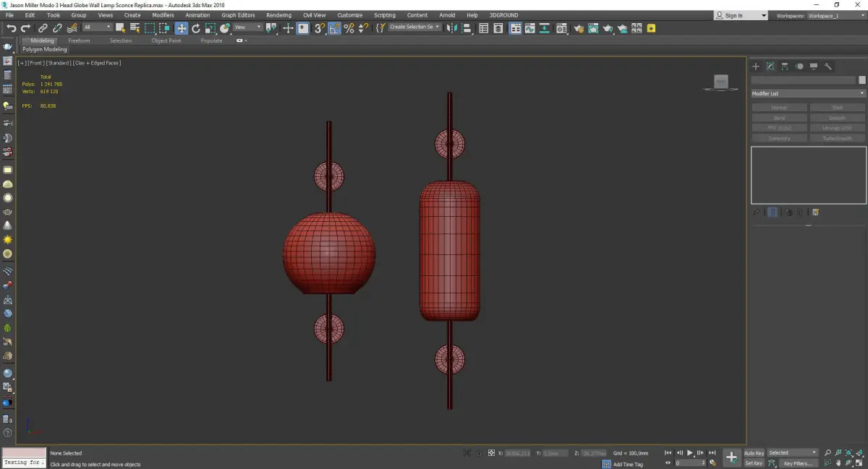Open the 3DGROUND menu

point(503,15)
